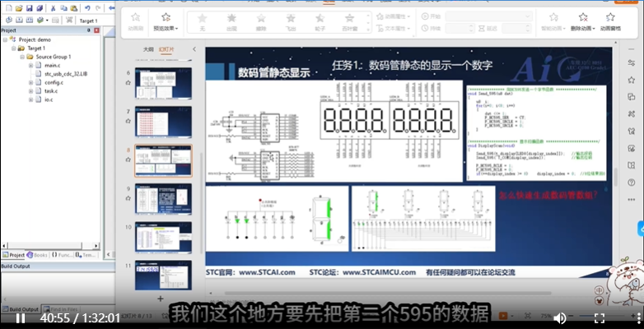The width and height of the screenshot is (644, 329).
Task: Expand the main.c file node
Action: click(30, 66)
